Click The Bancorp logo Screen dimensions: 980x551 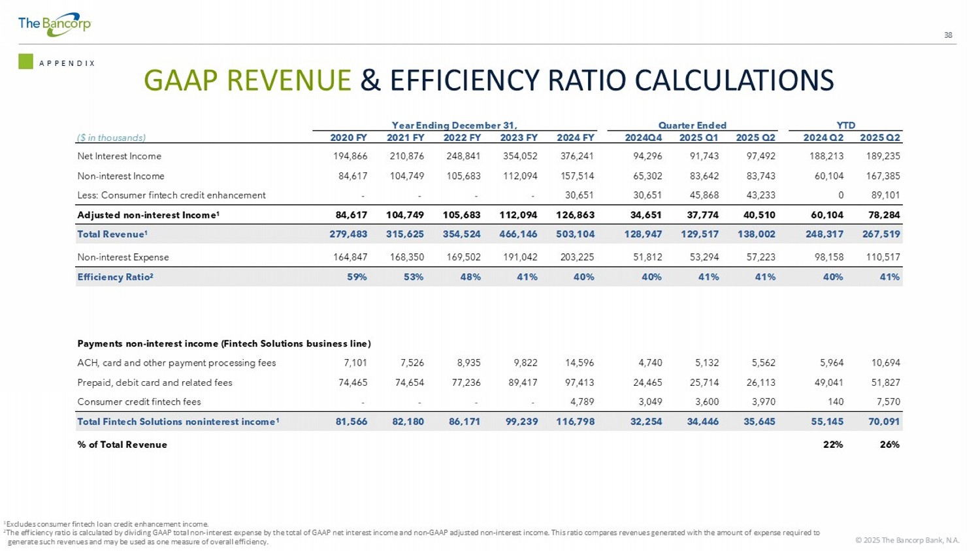coord(54,24)
